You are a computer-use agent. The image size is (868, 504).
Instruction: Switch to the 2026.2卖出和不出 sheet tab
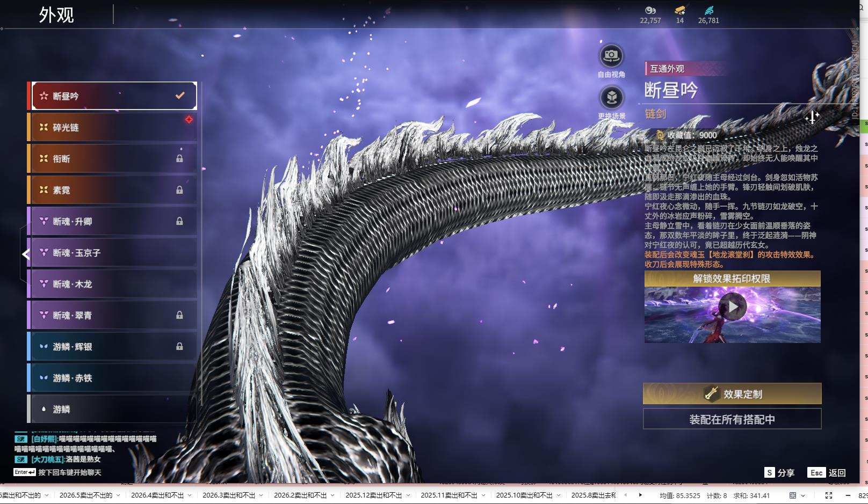(300, 495)
